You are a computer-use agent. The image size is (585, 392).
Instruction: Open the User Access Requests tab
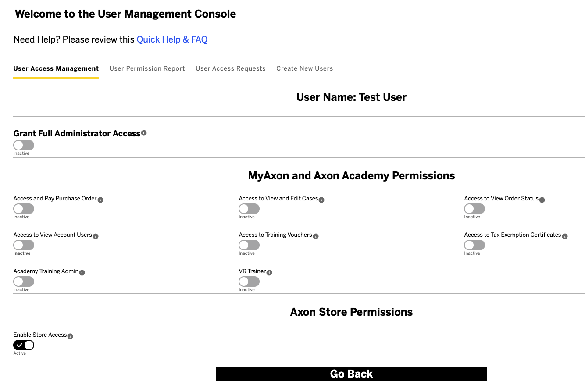231,68
